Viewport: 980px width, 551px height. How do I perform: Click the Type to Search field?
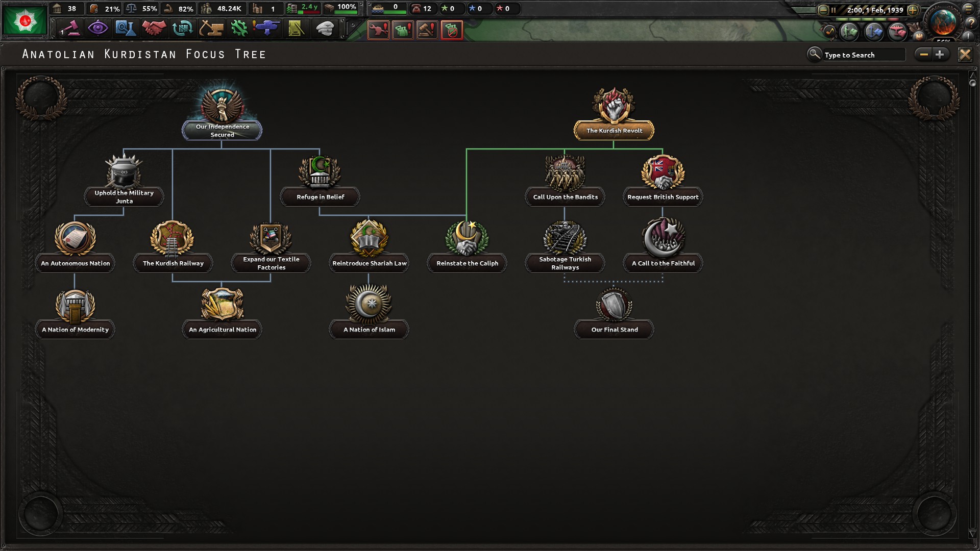pyautogui.click(x=863, y=55)
